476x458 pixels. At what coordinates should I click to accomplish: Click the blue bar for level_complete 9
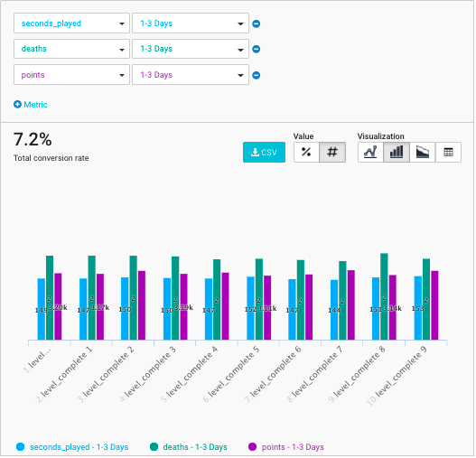click(419, 309)
